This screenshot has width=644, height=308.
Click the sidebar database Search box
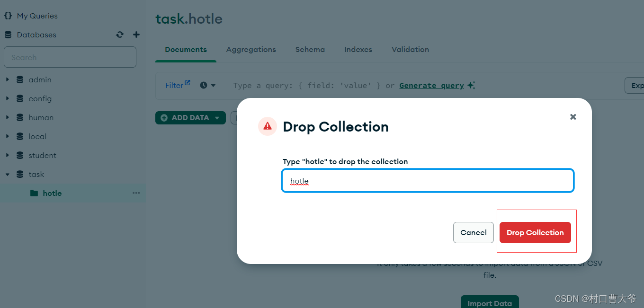coord(70,57)
